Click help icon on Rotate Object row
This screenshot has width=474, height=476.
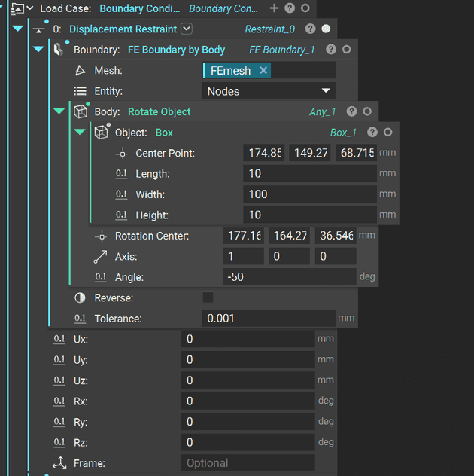tap(351, 111)
